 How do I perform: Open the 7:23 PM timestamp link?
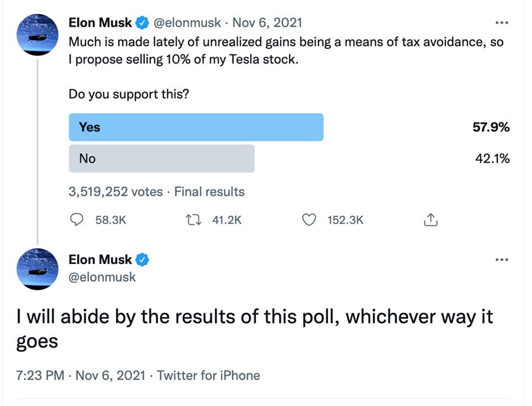40,375
